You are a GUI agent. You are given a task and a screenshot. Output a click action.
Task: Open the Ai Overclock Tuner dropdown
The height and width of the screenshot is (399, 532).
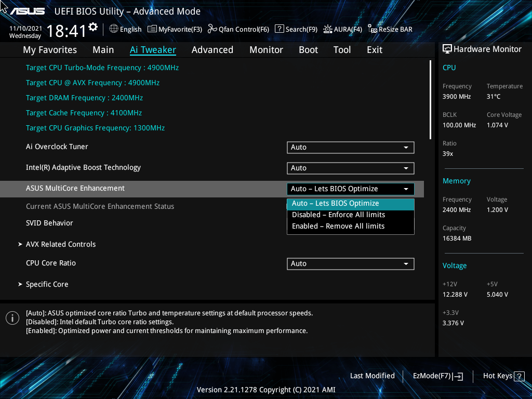click(x=351, y=148)
